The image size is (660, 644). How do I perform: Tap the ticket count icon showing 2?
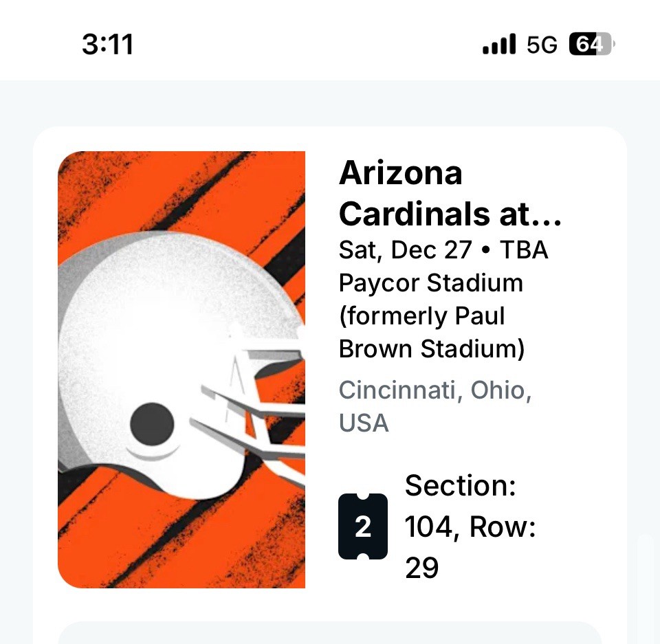(x=363, y=526)
